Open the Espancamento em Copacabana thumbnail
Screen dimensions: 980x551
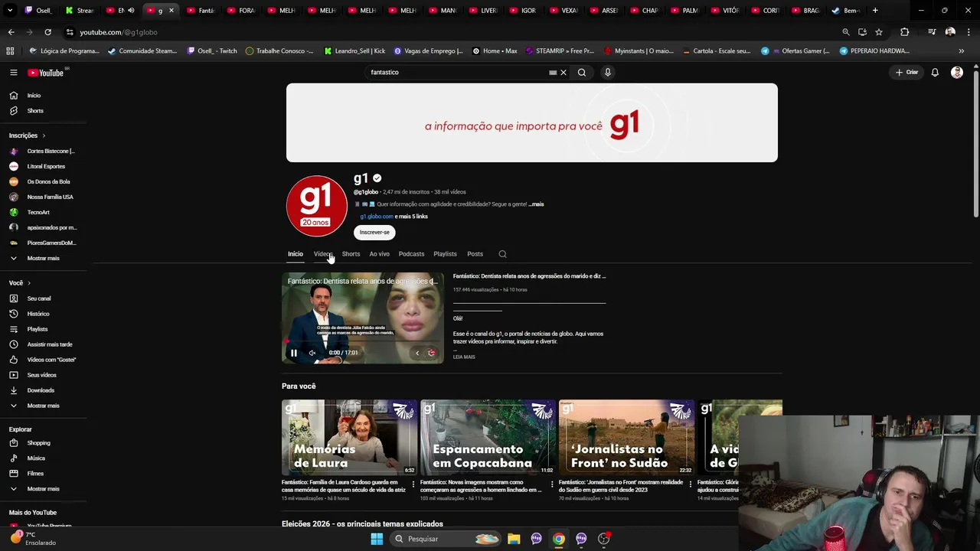[x=488, y=437]
